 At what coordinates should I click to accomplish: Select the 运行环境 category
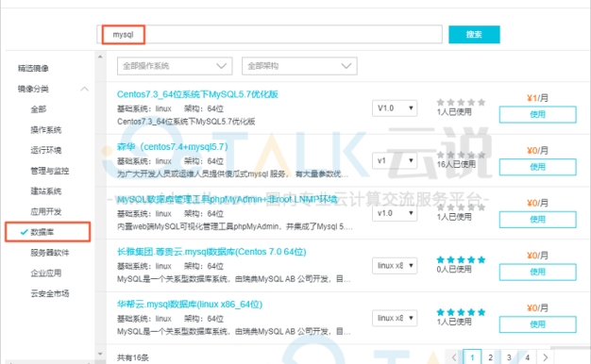click(x=45, y=150)
